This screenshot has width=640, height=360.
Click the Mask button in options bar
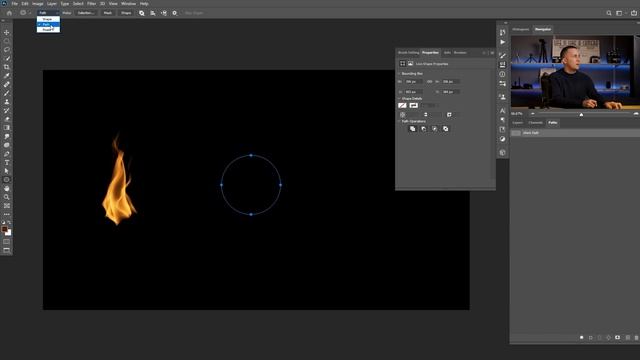(x=108, y=13)
